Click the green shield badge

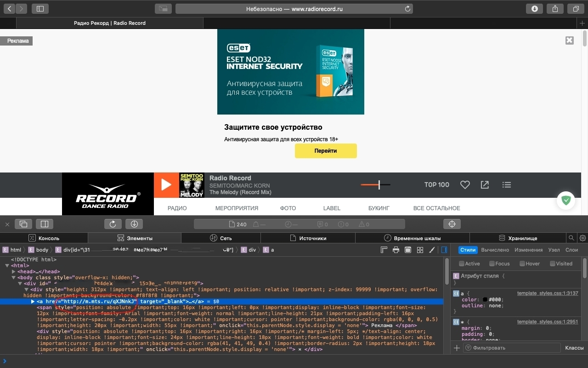pyautogui.click(x=566, y=201)
